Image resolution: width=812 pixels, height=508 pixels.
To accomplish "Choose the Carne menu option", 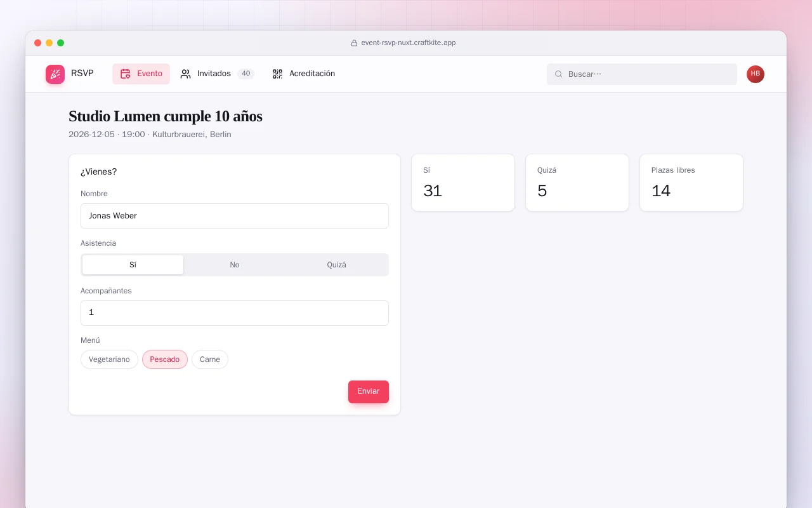I will [210, 359].
